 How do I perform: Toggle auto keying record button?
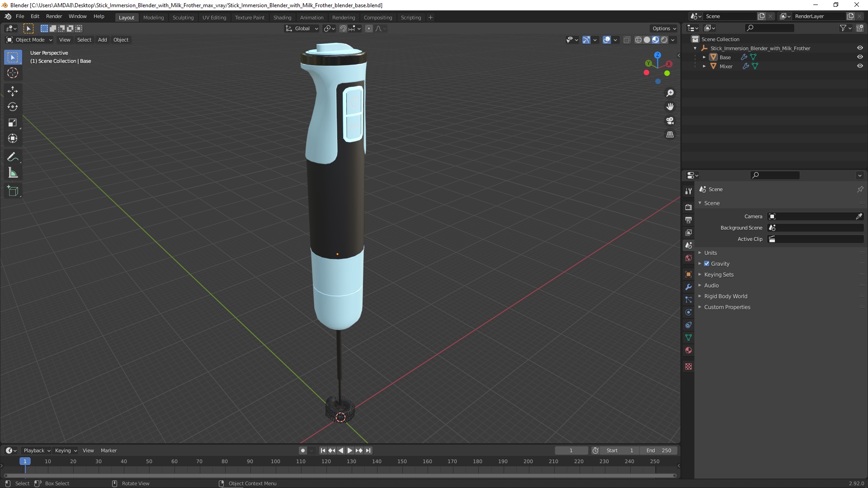[303, 450]
